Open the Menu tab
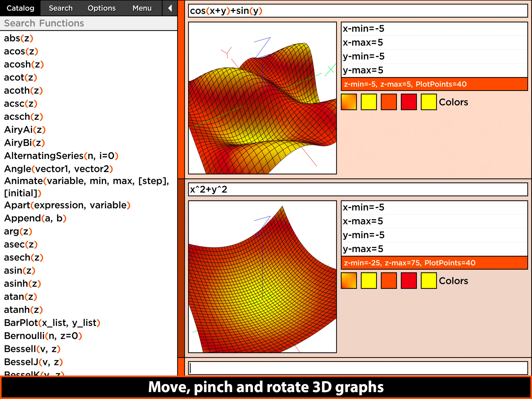Screen dimensions: 532x399 click(x=142, y=8)
